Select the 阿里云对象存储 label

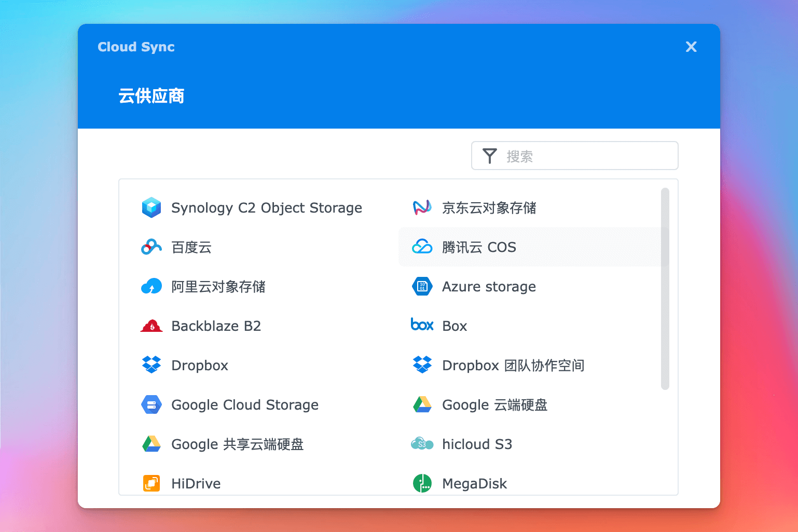tap(218, 287)
